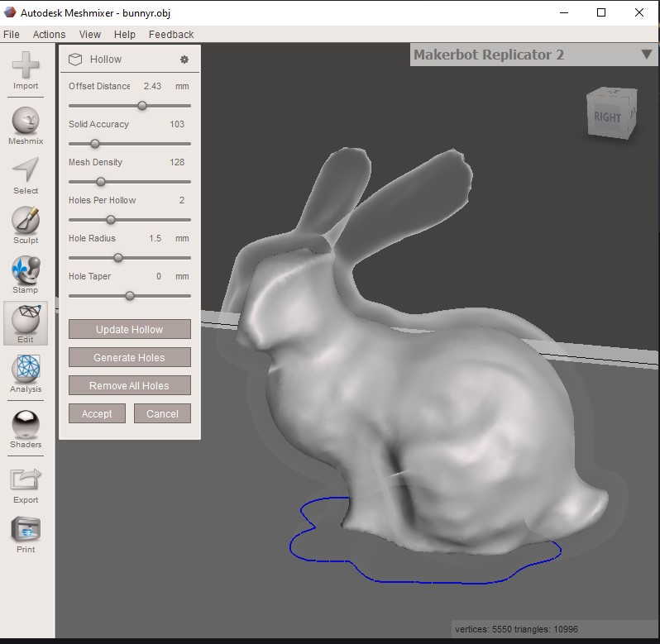
Task: Open Hollow panel gear settings
Action: [184, 60]
